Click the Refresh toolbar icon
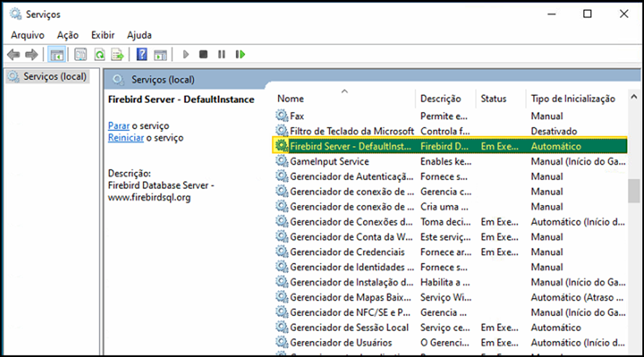The height and width of the screenshot is (357, 644). pyautogui.click(x=99, y=54)
